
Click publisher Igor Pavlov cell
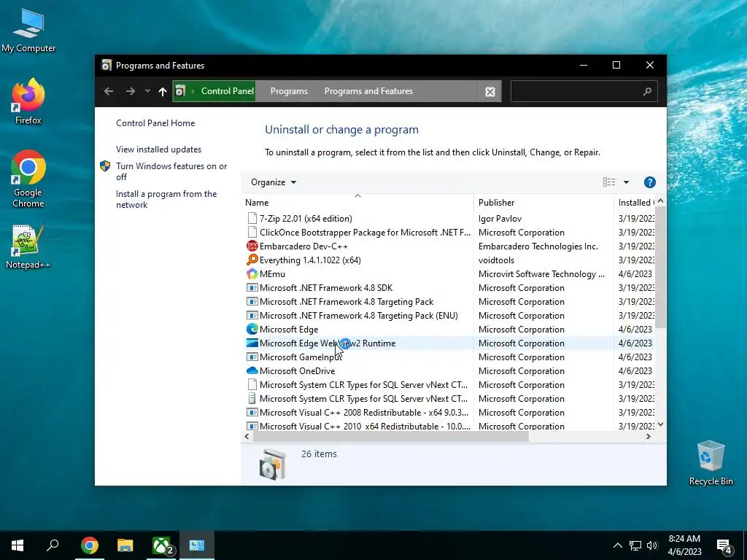(500, 219)
